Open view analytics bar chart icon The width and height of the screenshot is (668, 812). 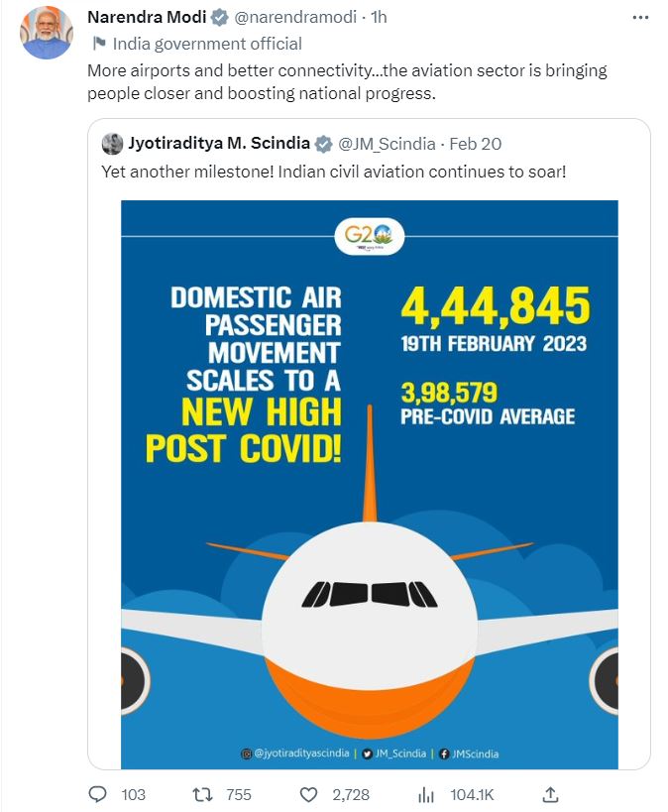pyautogui.click(x=426, y=794)
